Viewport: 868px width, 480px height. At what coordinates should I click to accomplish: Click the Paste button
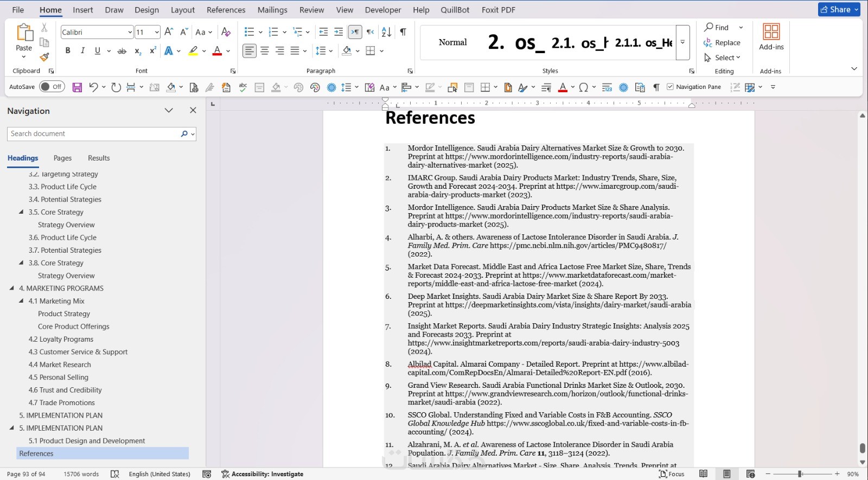point(24,41)
